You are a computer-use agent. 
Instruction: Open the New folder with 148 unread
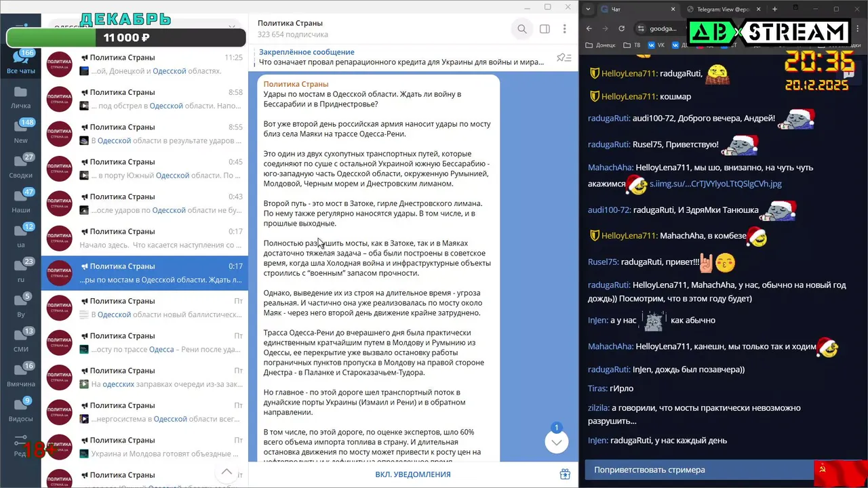[x=21, y=131]
